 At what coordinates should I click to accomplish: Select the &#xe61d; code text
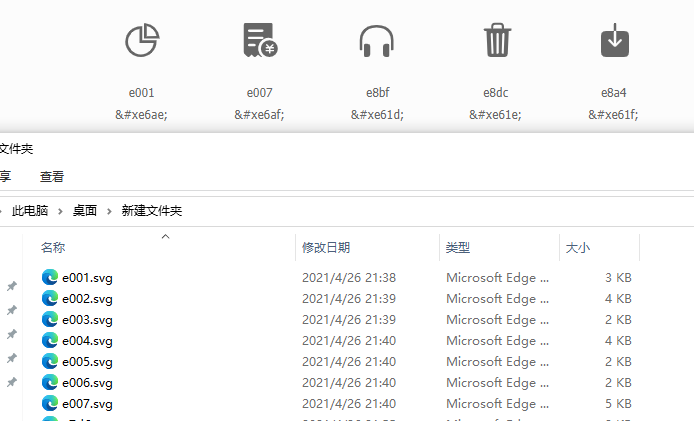point(378,115)
